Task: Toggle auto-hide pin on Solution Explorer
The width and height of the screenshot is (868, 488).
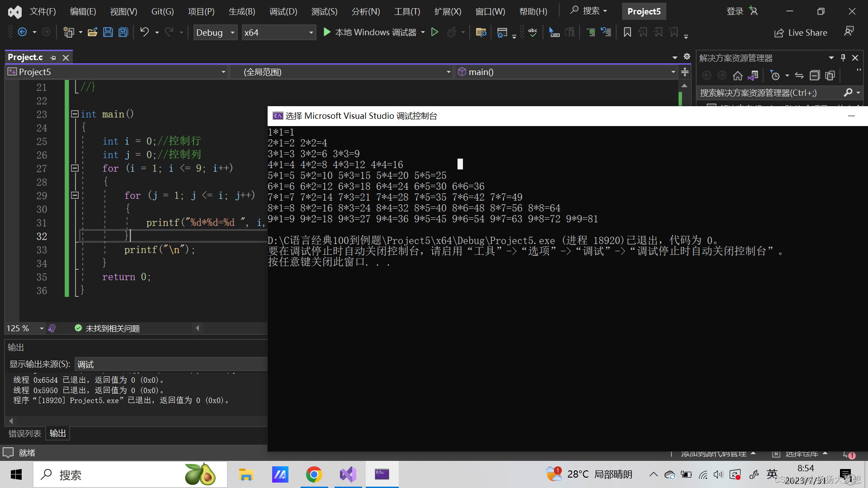Action: click(843, 58)
